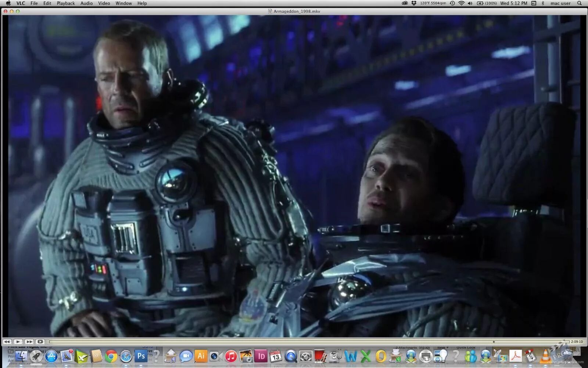Viewport: 588px width, 368px height.
Task: Launch Adobe InDesign from the Dock
Action: tap(261, 356)
